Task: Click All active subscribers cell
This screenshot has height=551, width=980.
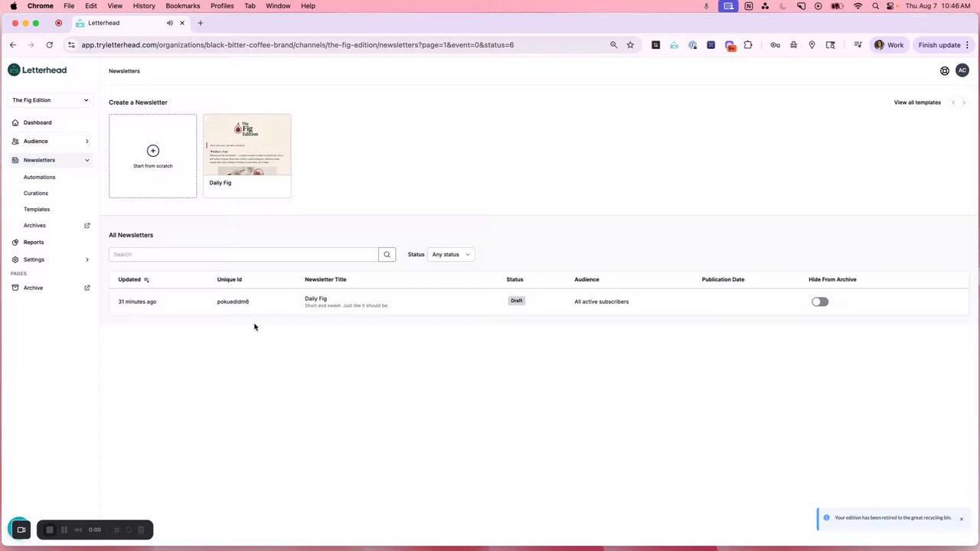Action: [x=601, y=302]
